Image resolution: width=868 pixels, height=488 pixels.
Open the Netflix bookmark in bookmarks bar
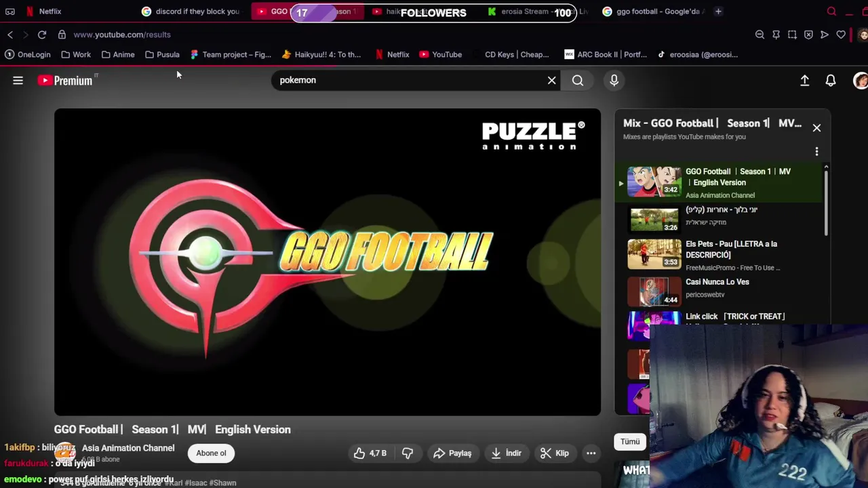[391, 55]
